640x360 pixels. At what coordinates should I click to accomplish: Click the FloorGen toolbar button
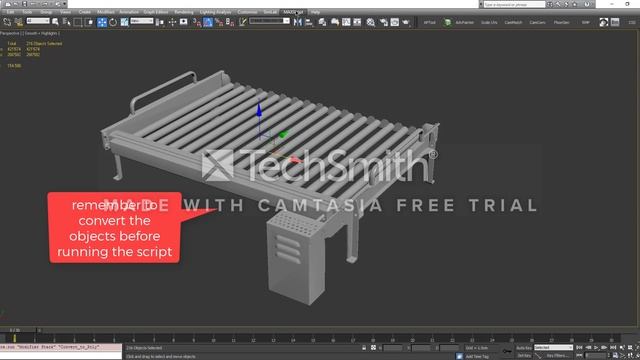(x=562, y=22)
